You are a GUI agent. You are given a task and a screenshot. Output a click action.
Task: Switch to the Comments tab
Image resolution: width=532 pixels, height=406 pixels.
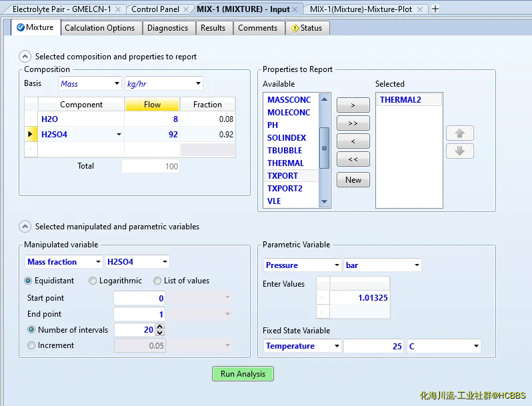(257, 28)
